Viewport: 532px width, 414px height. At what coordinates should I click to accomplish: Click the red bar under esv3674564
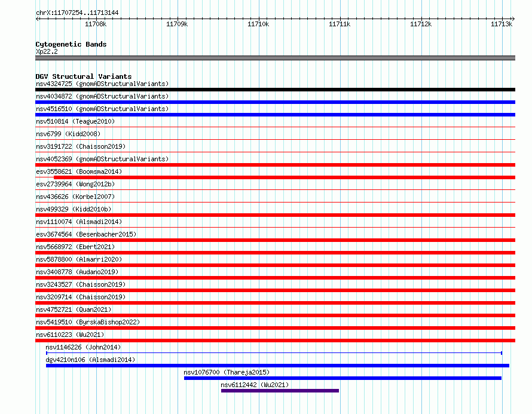click(275, 240)
